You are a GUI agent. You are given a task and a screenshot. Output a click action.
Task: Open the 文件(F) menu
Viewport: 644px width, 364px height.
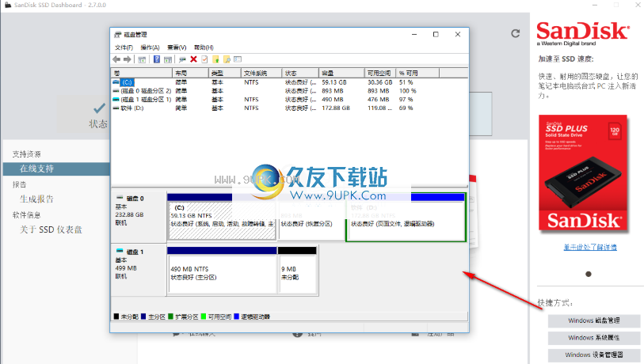124,47
